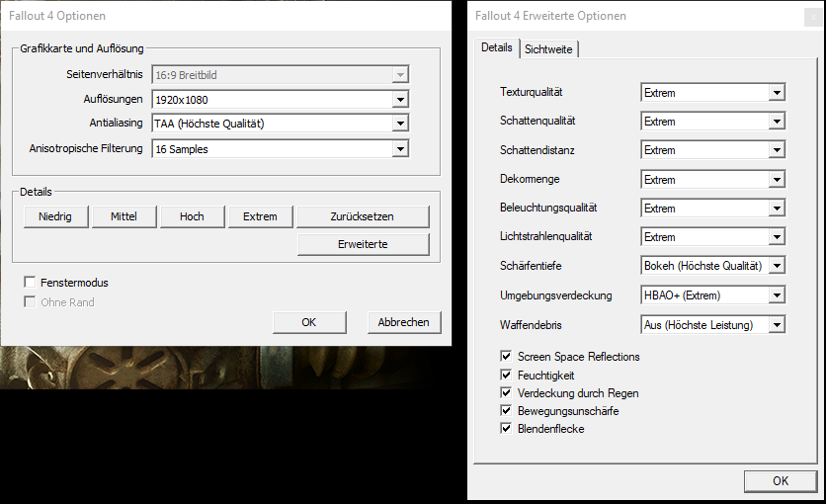Click the Zurücksetzen button
This screenshot has height=504, width=826.
363,216
